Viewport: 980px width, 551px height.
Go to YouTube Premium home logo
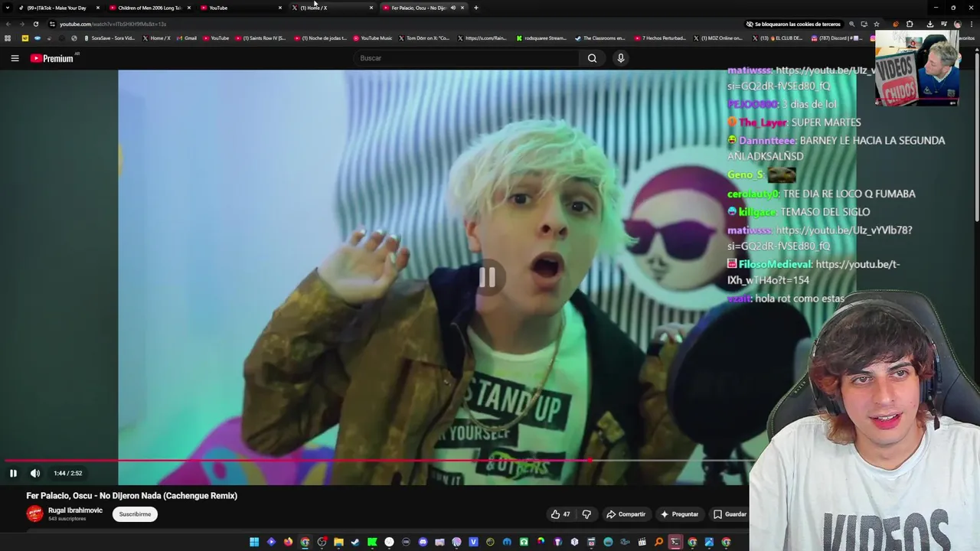pos(52,58)
